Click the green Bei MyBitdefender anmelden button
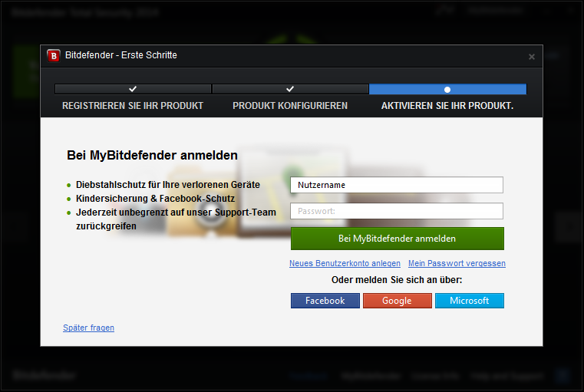The image size is (584, 392). (x=397, y=239)
